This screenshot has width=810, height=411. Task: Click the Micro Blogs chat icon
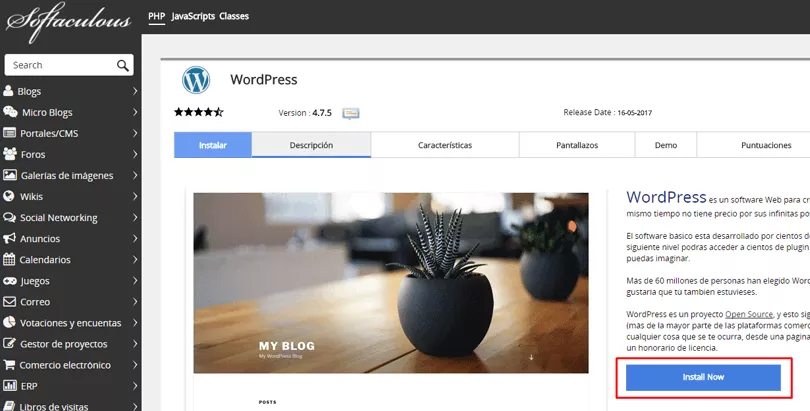(x=10, y=112)
